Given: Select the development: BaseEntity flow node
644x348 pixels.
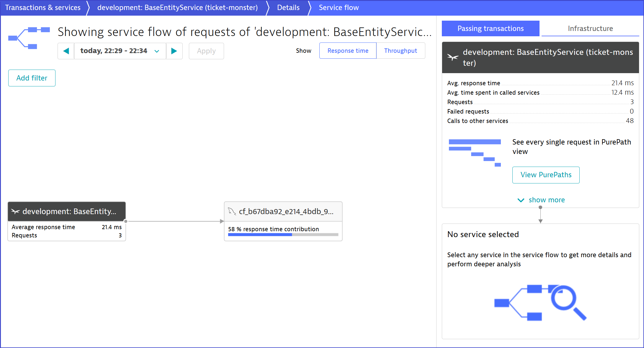Looking at the screenshot, I should tap(69, 211).
